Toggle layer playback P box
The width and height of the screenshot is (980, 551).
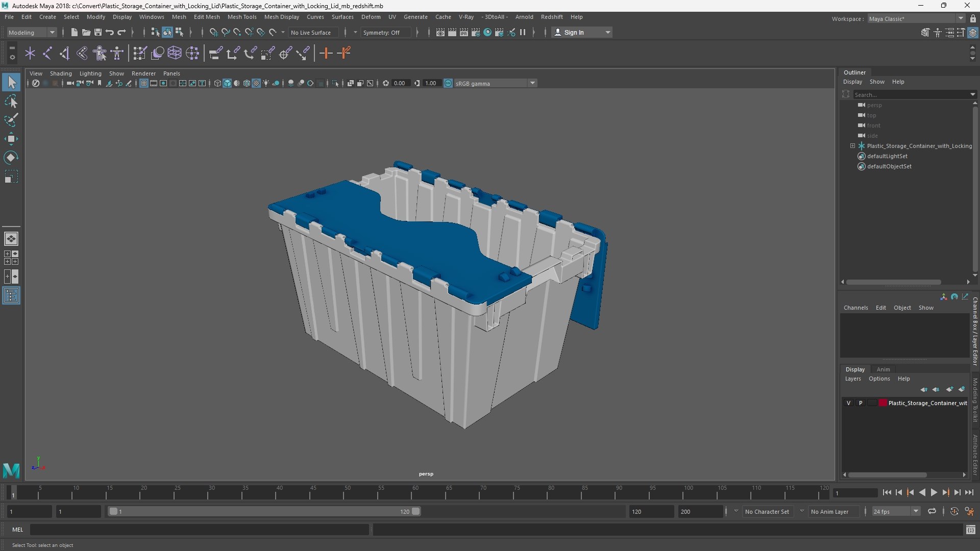click(861, 403)
